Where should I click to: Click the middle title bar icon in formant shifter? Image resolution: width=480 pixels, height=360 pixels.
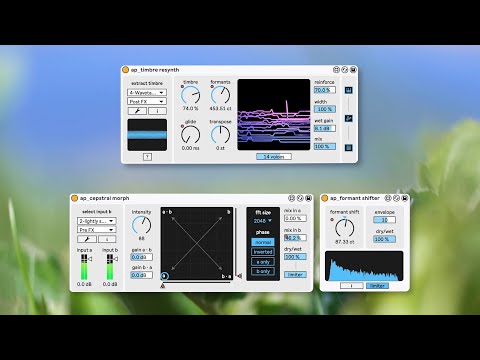click(396, 198)
